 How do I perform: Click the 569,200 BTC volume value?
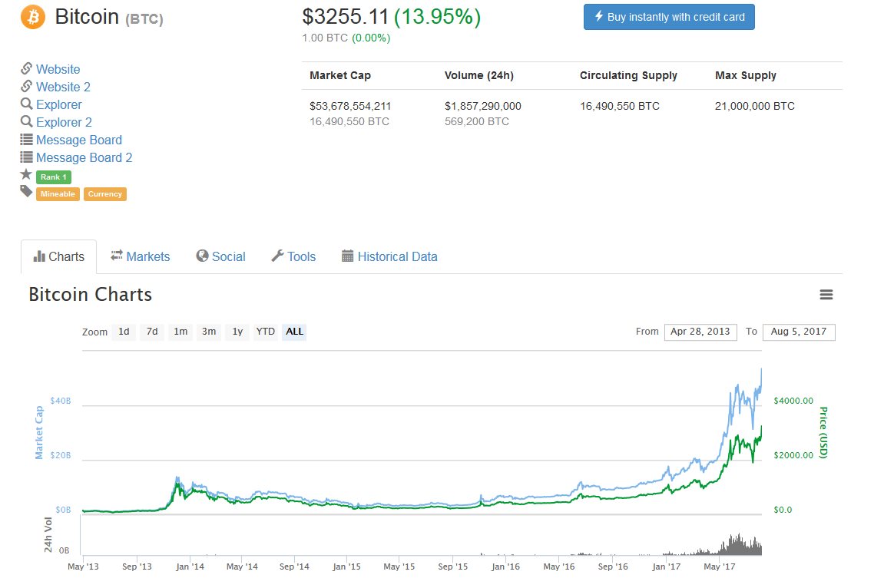[x=476, y=121]
